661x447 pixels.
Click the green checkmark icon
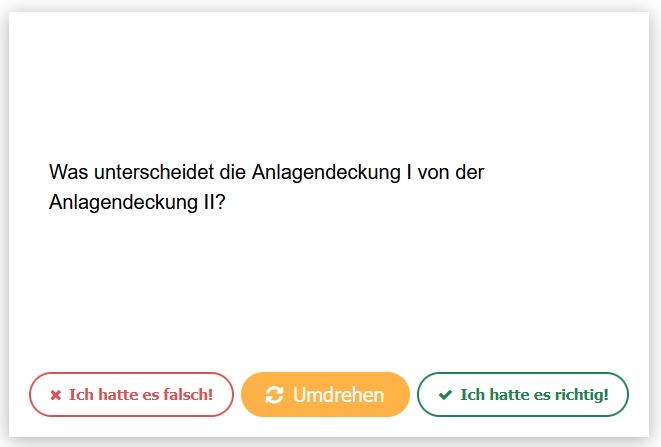tap(445, 395)
